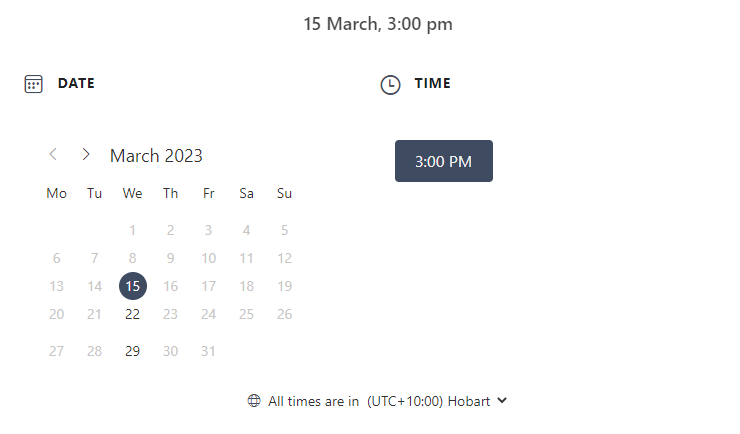The image size is (740, 434).
Task: Select the 3:00 PM time slot
Action: 443,161
